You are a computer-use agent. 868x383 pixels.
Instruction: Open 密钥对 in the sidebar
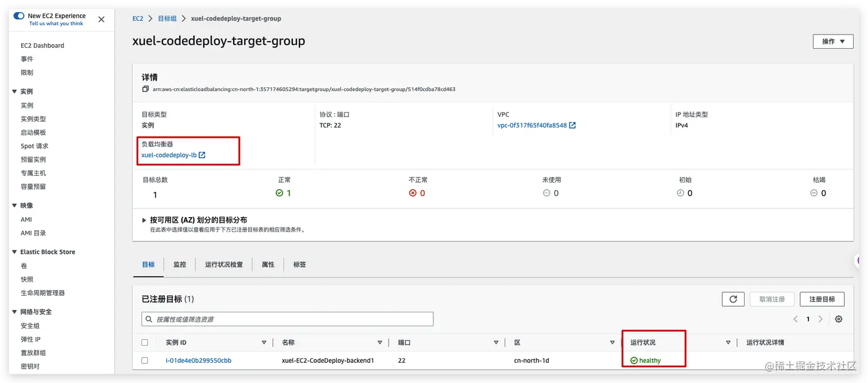coord(30,366)
